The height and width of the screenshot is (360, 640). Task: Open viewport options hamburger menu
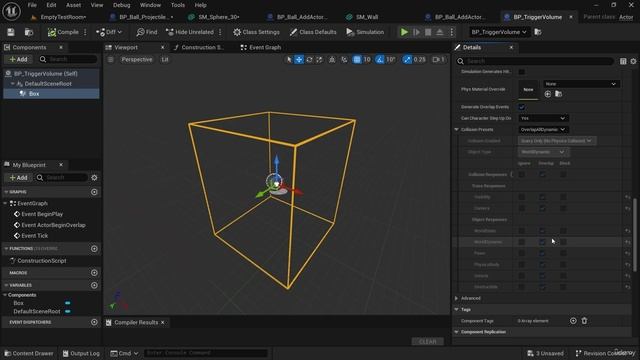tap(110, 60)
